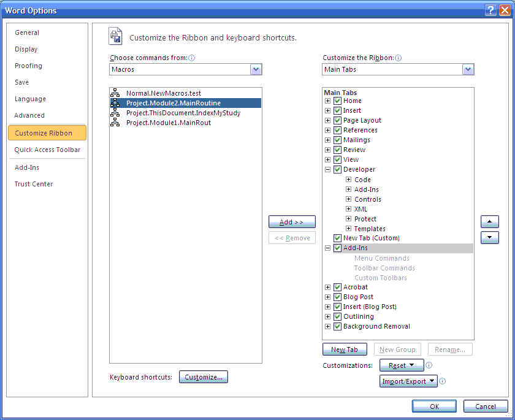Create a ribbon tab with New Tab button
The image size is (515, 420).
(x=345, y=349)
